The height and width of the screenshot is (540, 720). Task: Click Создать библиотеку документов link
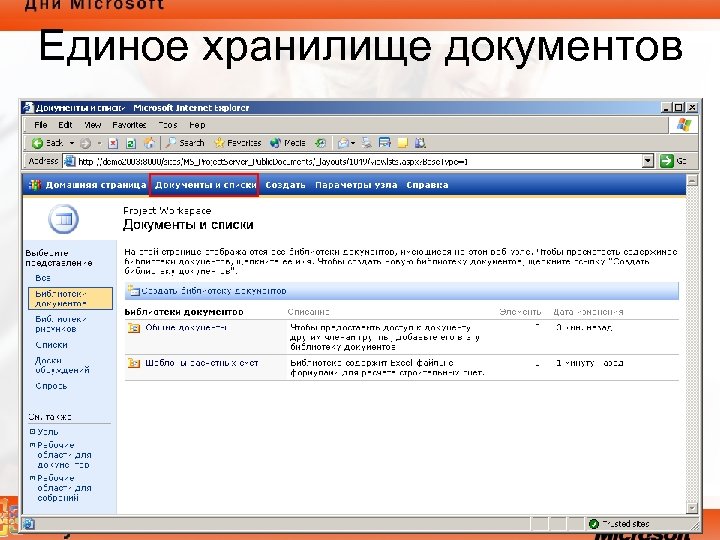[214, 291]
